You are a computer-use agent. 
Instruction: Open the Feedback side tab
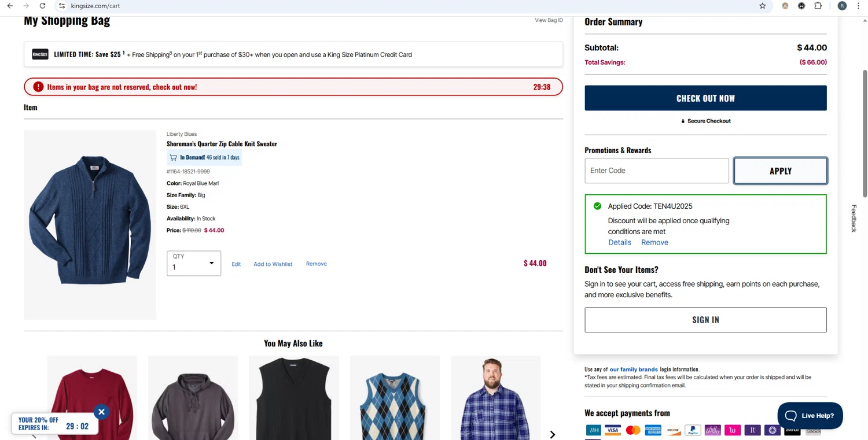(854, 219)
